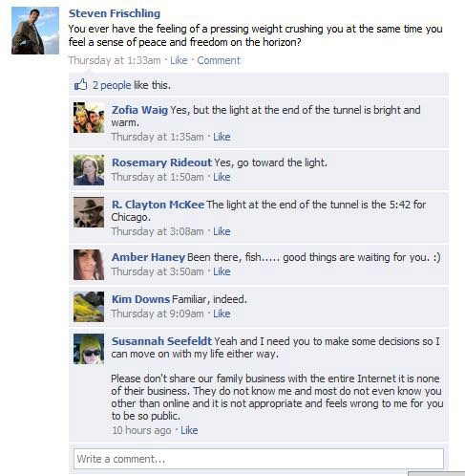Viewport: 465px width, 476px height.
Task: View the 2 people who like this
Action: point(112,85)
